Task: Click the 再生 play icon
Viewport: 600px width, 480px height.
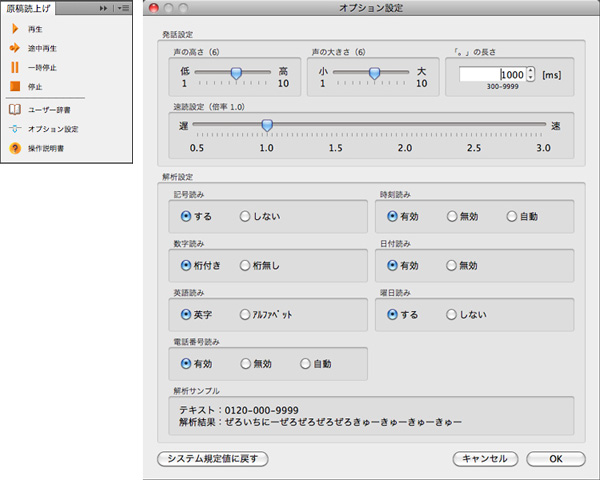Action: click(x=15, y=31)
